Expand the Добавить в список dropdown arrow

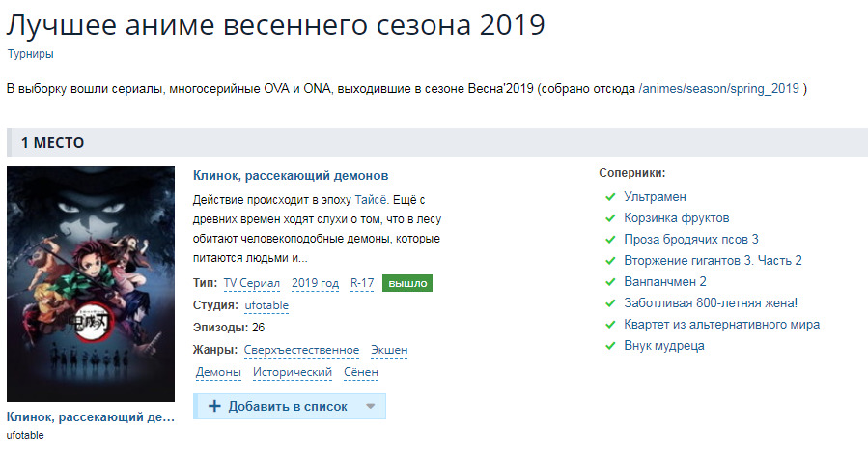[x=370, y=407]
